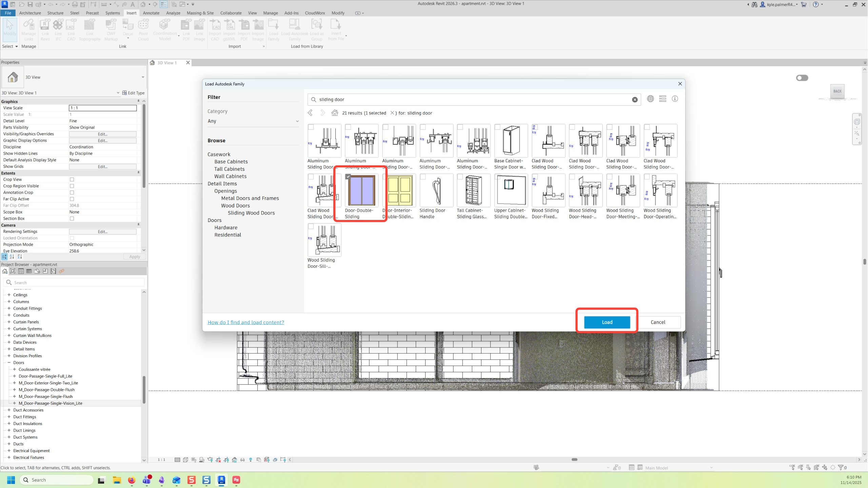Collapse the Doors node in Project Browser
Screen dimensions: 868x488
(9, 363)
